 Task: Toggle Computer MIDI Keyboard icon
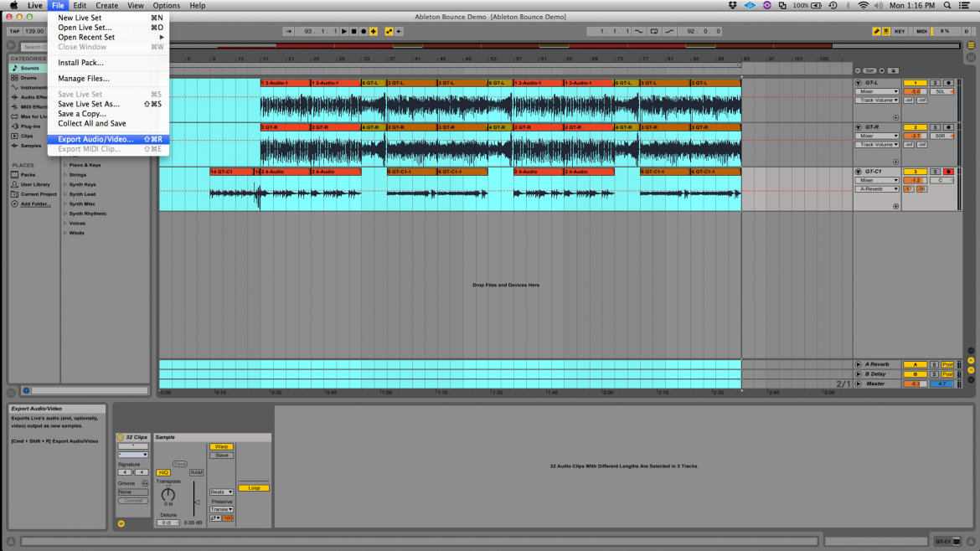tap(886, 31)
